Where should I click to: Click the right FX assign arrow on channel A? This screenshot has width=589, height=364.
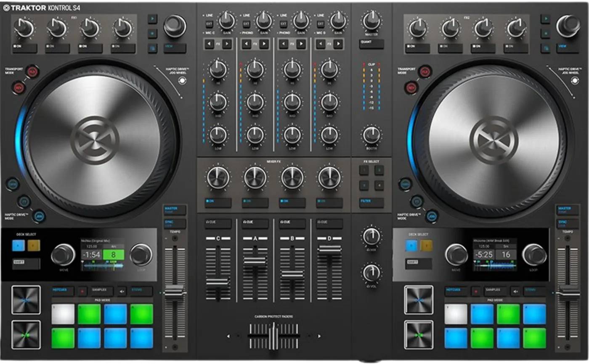[x=264, y=44]
